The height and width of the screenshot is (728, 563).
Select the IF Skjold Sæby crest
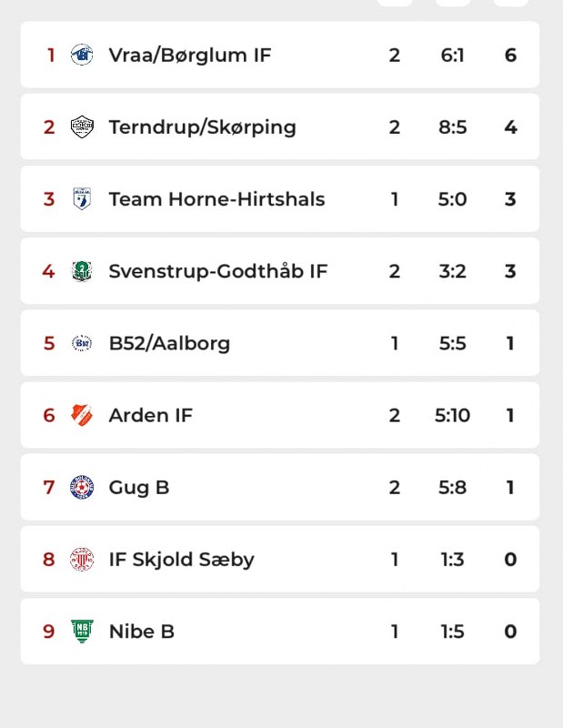click(82, 559)
